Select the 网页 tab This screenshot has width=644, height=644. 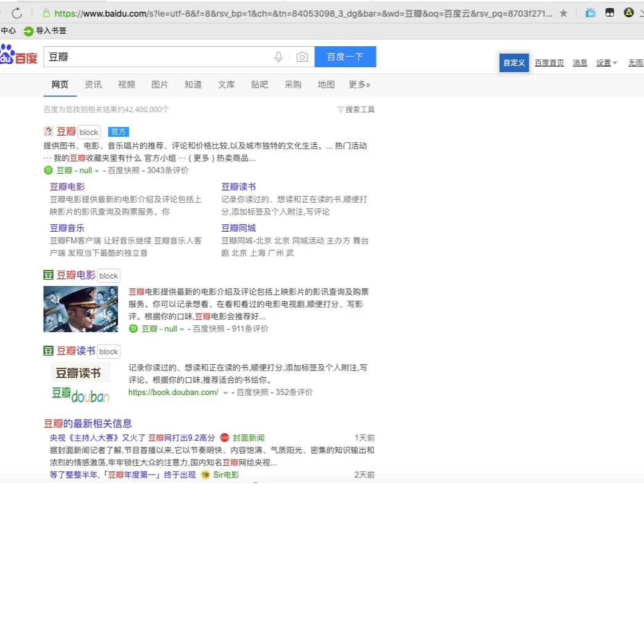60,84
